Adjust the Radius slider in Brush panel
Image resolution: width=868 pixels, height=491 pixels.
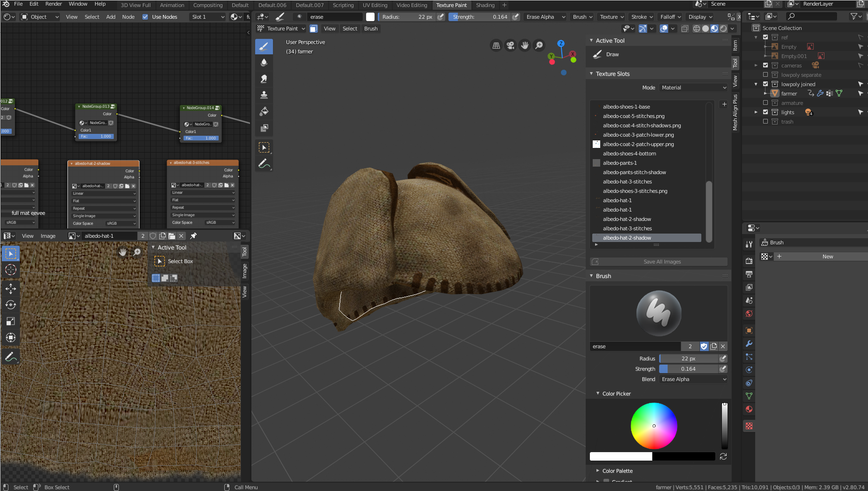coord(688,359)
